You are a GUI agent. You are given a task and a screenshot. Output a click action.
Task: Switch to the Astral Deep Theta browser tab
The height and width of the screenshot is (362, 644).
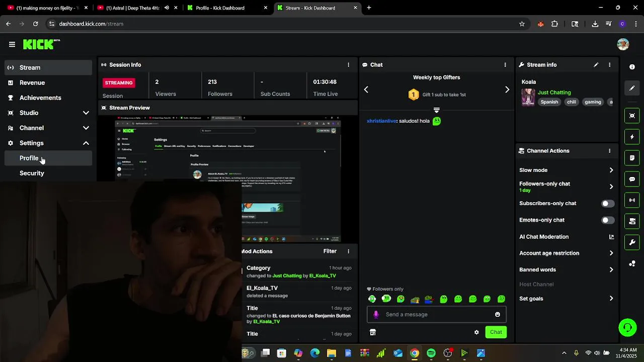coord(137,8)
